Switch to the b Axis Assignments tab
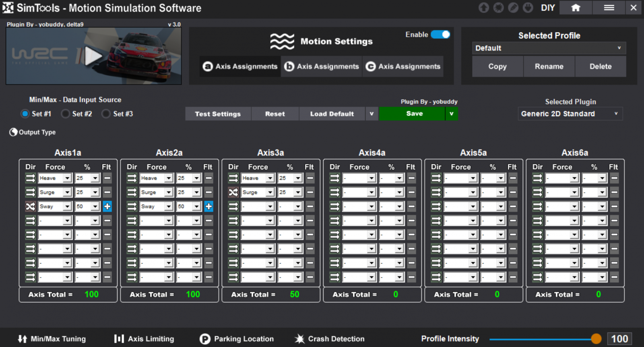Screen dimensions: 644x347 [x=322, y=66]
